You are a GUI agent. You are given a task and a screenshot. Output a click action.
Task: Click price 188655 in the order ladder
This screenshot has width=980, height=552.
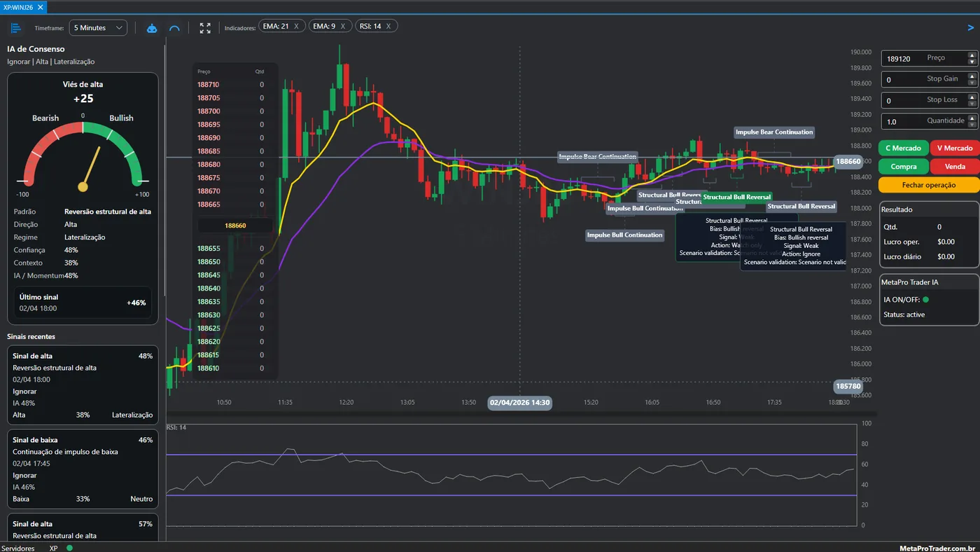coord(209,249)
